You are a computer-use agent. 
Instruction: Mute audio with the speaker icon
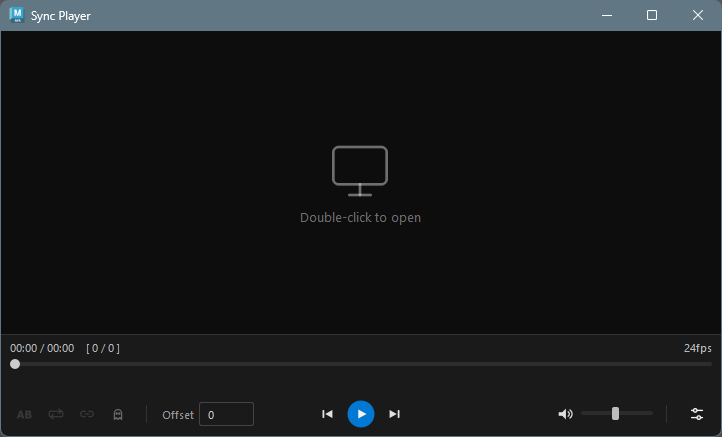click(x=565, y=414)
